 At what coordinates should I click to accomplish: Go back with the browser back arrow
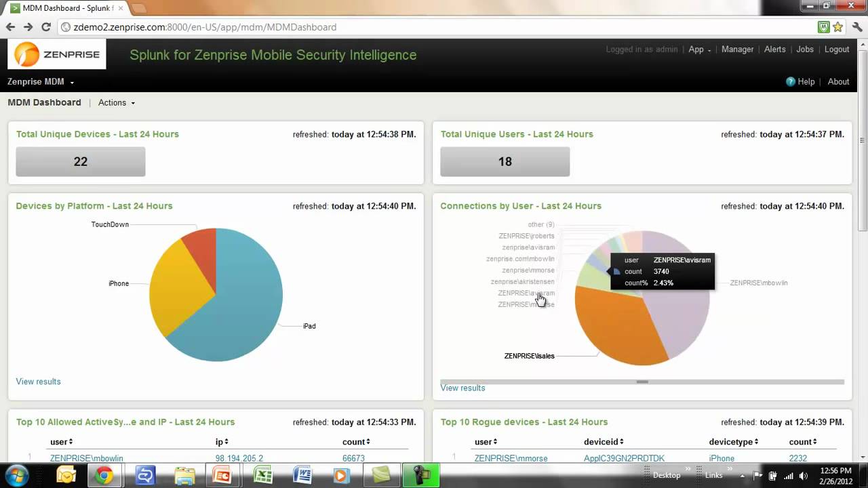[x=10, y=27]
